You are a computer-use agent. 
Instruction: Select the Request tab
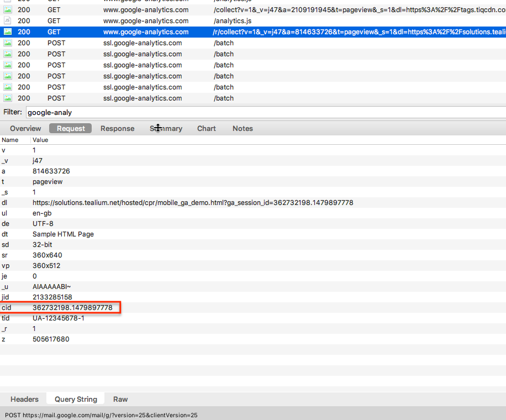tap(71, 128)
